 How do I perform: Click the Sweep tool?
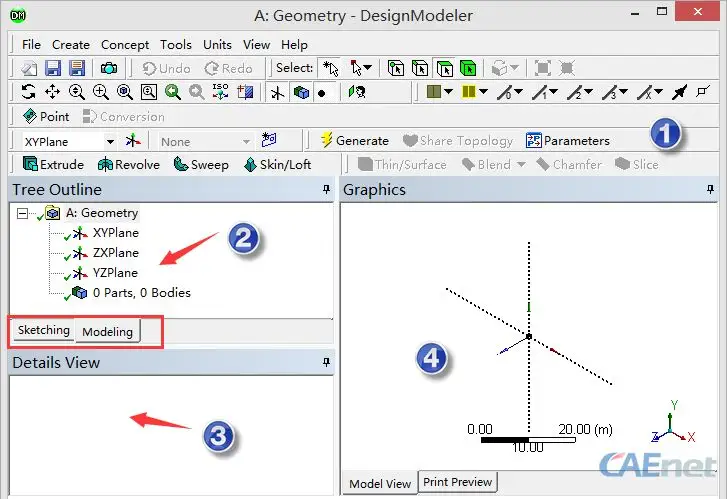201,165
